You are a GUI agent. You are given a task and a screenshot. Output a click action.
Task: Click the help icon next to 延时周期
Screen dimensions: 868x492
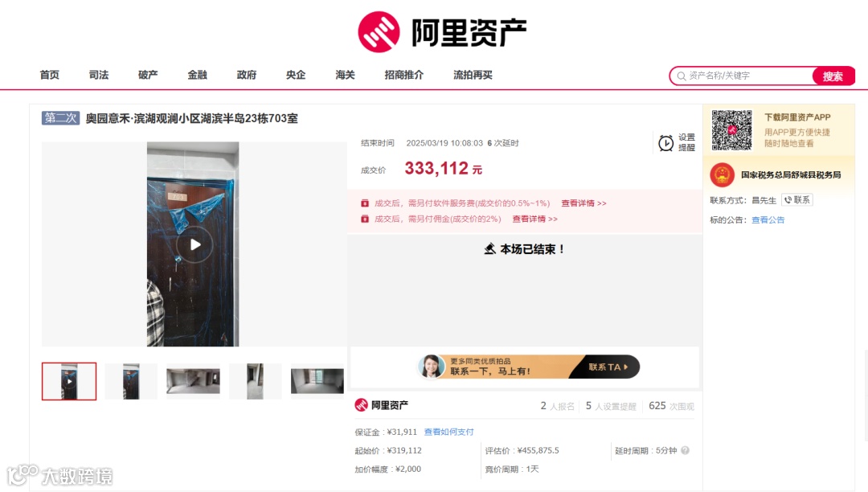[x=686, y=450]
